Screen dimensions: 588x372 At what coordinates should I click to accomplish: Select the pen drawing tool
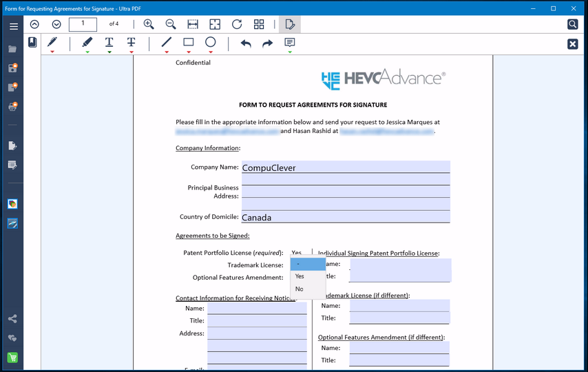tap(52, 41)
